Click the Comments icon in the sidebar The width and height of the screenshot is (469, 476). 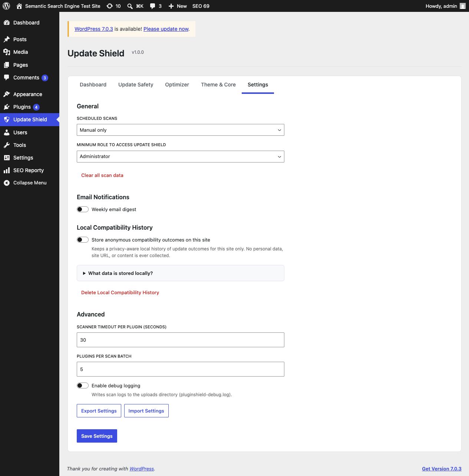point(7,78)
